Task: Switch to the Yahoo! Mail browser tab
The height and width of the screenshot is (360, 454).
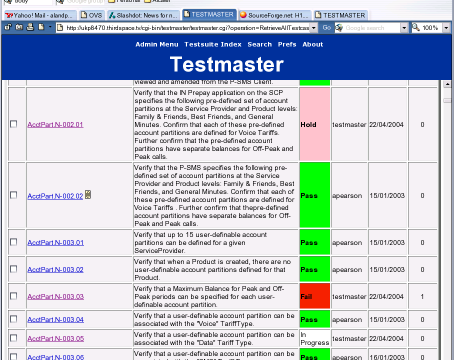Action: pyautogui.click(x=40, y=15)
